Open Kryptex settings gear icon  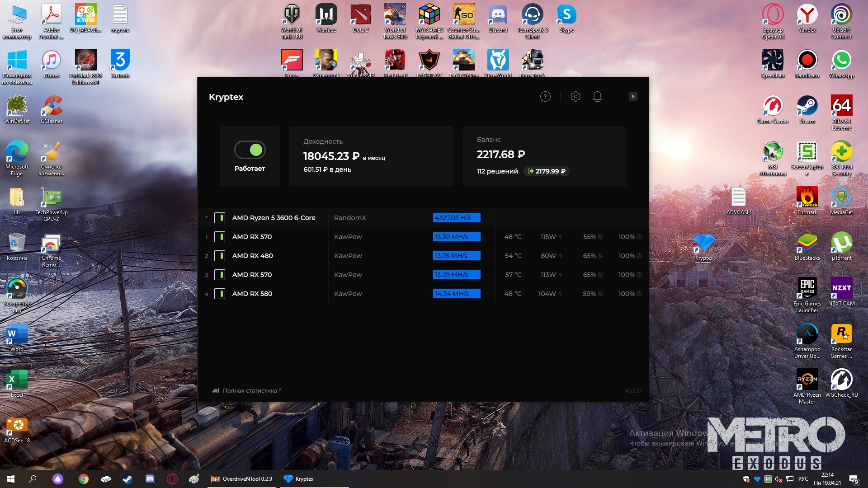[x=576, y=97]
